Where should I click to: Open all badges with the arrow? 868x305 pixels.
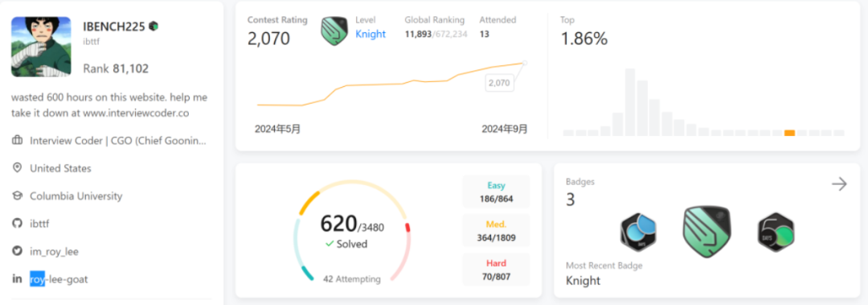tap(839, 184)
